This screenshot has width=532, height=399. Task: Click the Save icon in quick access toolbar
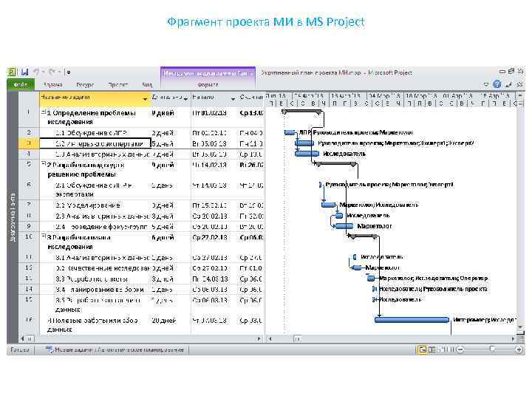pos(25,72)
